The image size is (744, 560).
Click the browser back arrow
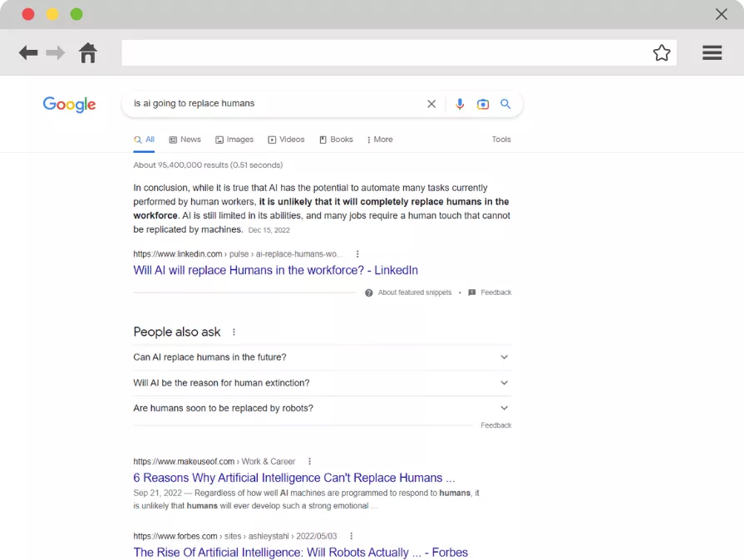click(28, 53)
